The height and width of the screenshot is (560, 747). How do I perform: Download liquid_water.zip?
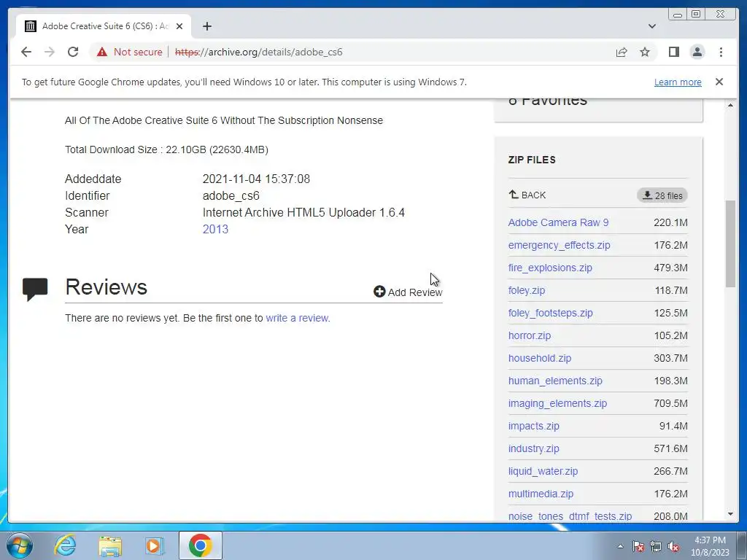coord(543,472)
